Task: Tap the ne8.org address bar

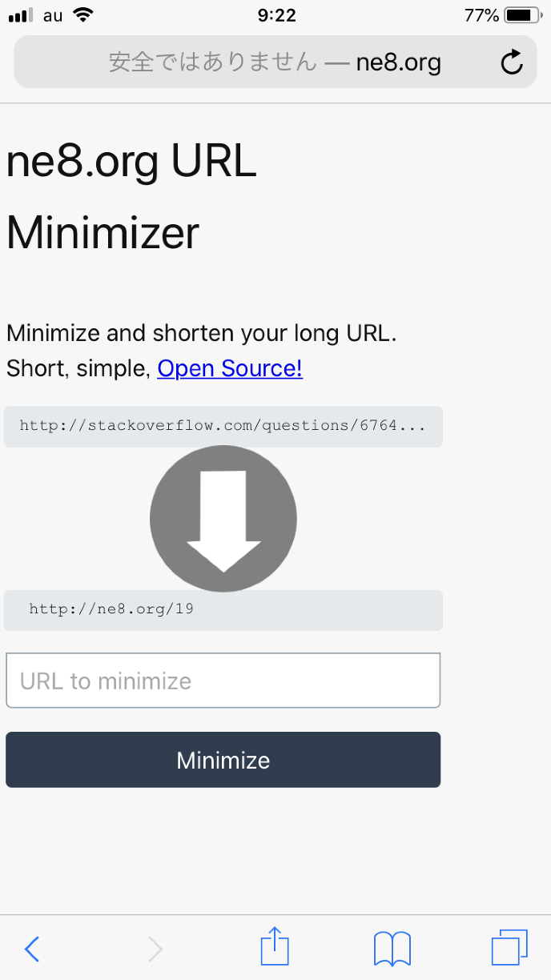Action: pos(275,62)
